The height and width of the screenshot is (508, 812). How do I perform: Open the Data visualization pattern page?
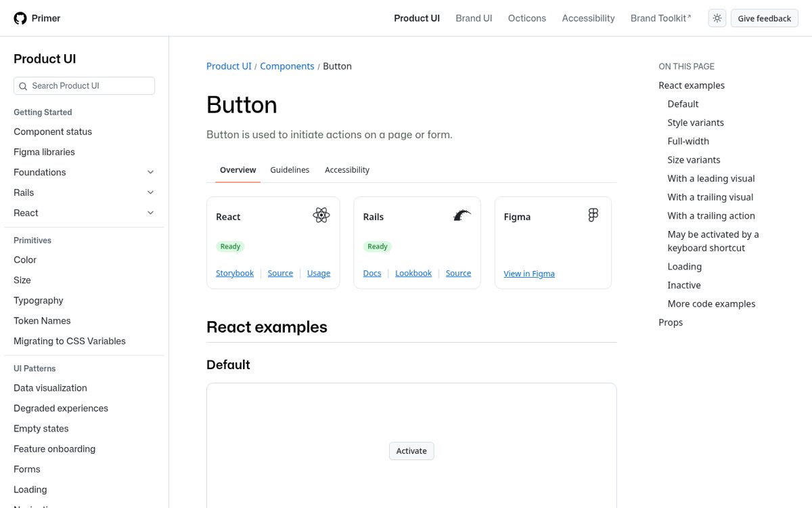pyautogui.click(x=50, y=388)
